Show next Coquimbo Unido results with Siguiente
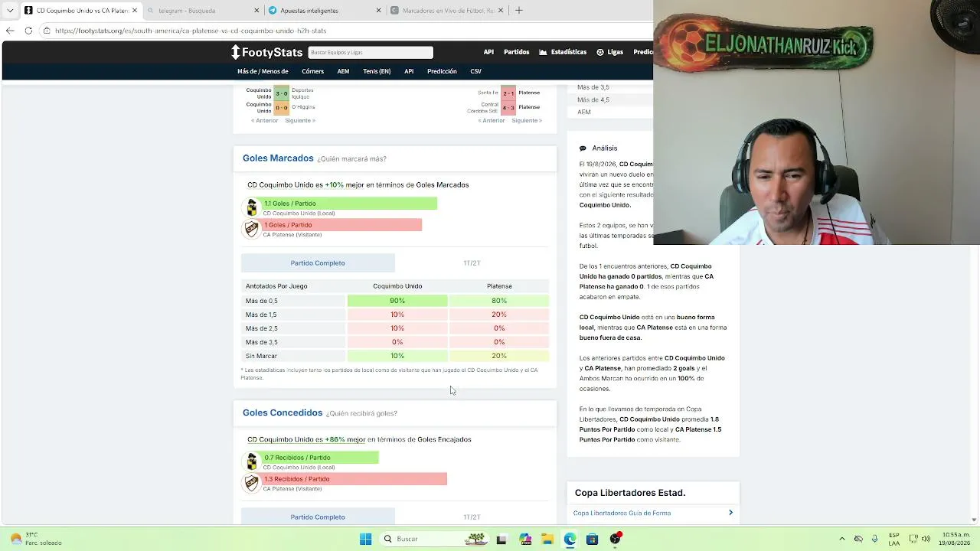This screenshot has width=980, height=551. pos(300,121)
